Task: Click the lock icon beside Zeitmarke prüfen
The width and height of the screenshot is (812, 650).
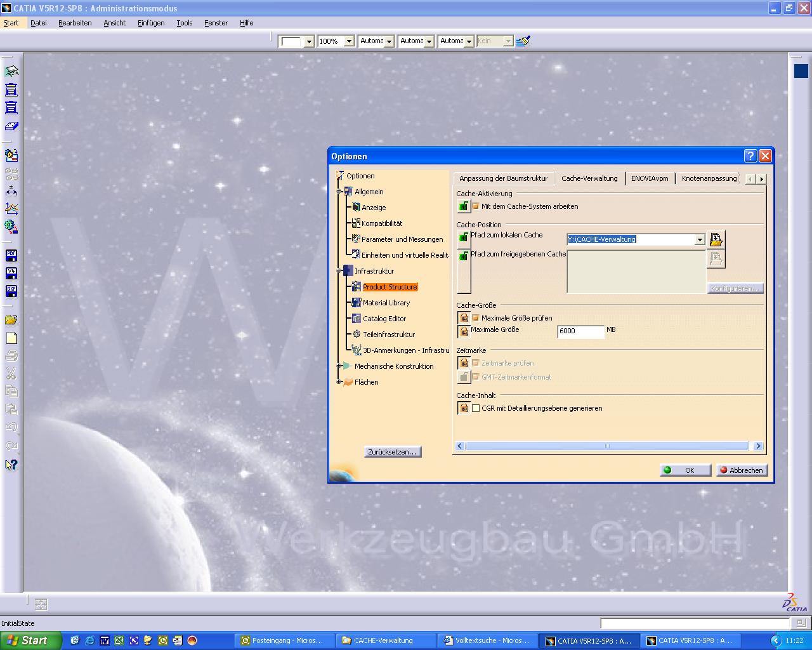Action: click(464, 363)
